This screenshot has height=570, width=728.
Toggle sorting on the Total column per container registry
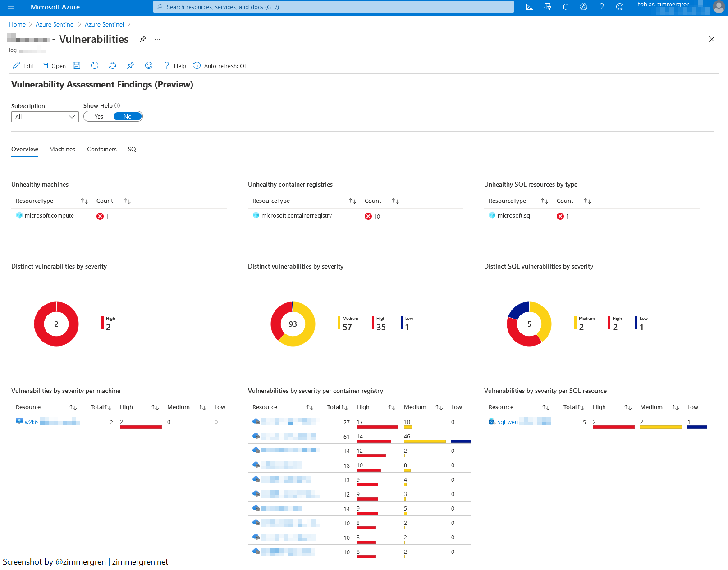coord(343,407)
